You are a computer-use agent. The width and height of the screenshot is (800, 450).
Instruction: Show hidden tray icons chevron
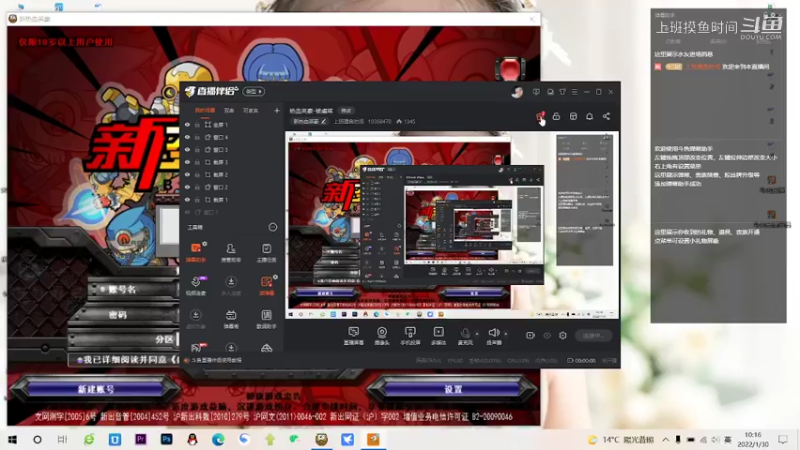pyautogui.click(x=665, y=439)
